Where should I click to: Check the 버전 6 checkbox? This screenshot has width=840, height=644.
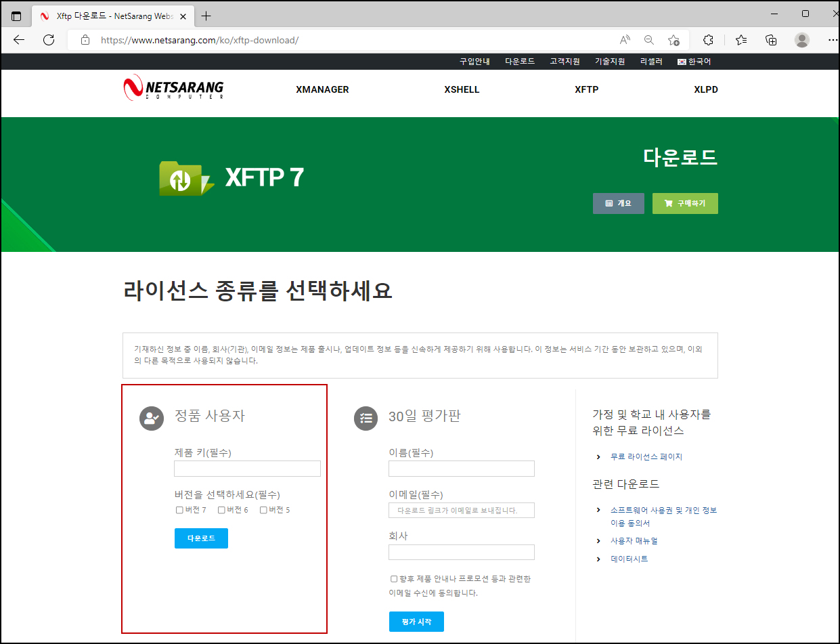point(221,510)
